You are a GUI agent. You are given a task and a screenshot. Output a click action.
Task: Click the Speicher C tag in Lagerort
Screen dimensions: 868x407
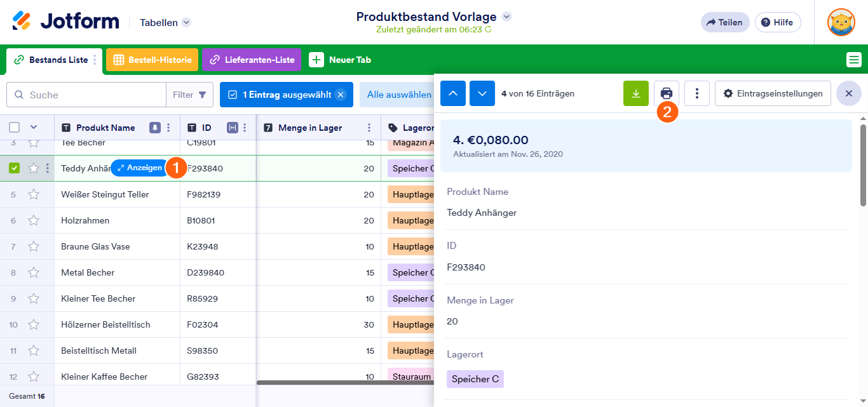pyautogui.click(x=475, y=379)
